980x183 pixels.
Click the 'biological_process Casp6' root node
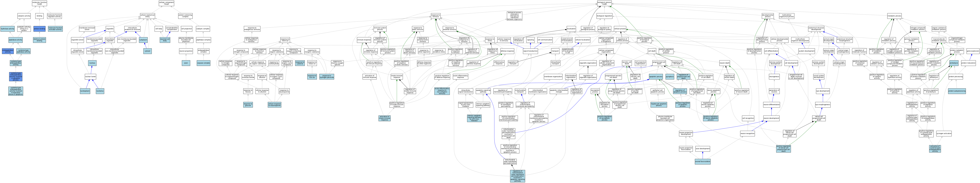[604, 3]
